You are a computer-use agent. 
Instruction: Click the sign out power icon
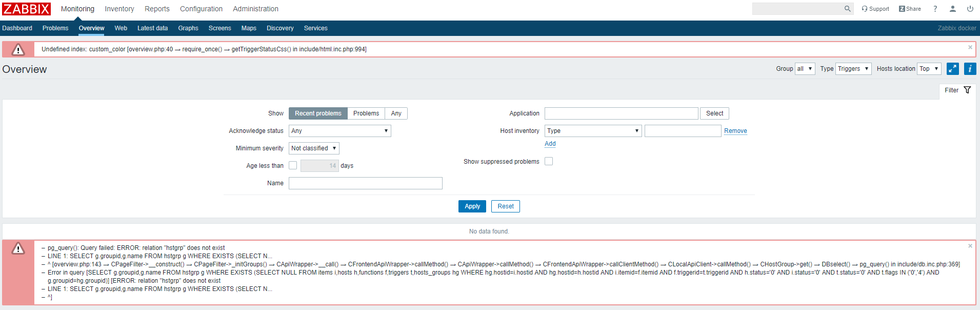970,9
